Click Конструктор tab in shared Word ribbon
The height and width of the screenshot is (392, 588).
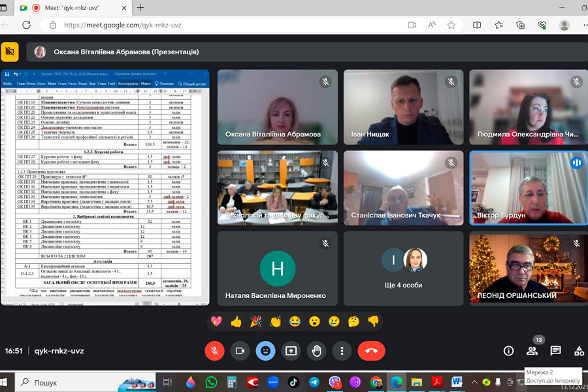[128, 84]
